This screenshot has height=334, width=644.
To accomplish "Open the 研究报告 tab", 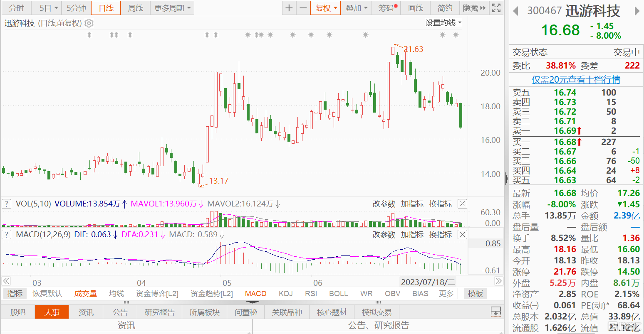I will coord(159,312).
